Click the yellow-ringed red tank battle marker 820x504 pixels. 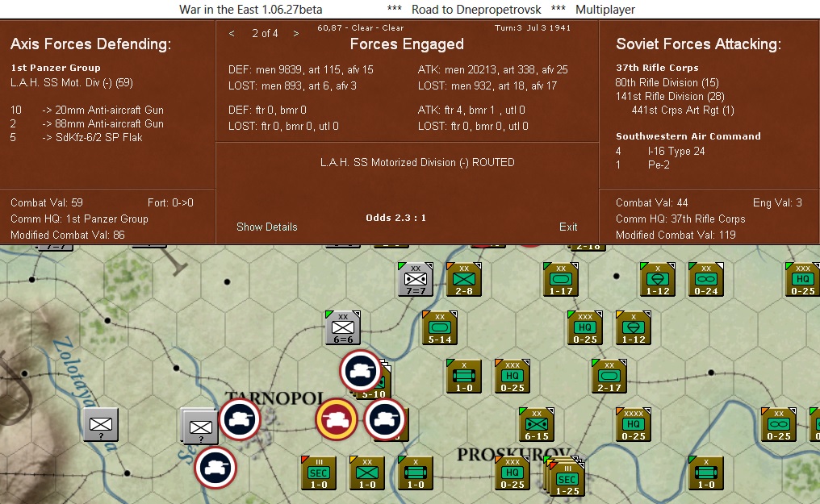(337, 419)
